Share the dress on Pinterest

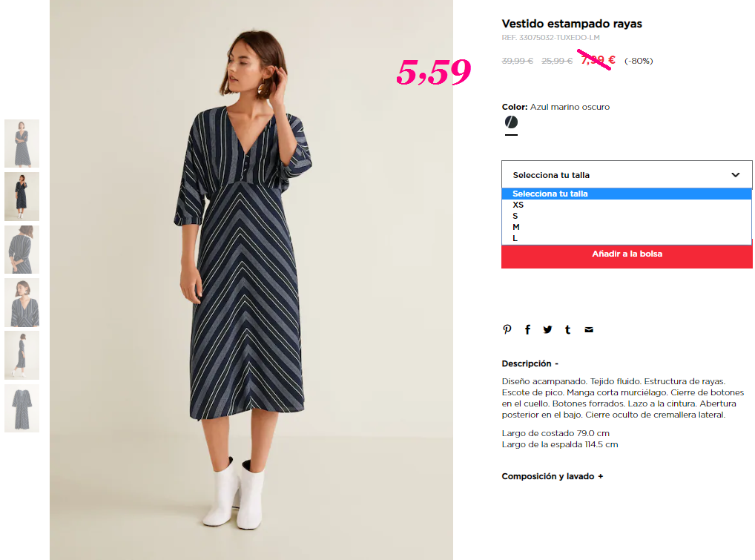(x=507, y=330)
